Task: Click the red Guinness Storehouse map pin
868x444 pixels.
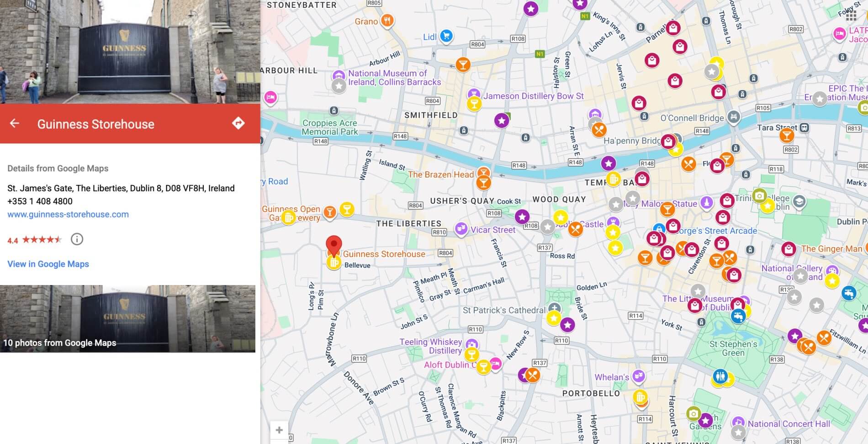Action: 334,245
